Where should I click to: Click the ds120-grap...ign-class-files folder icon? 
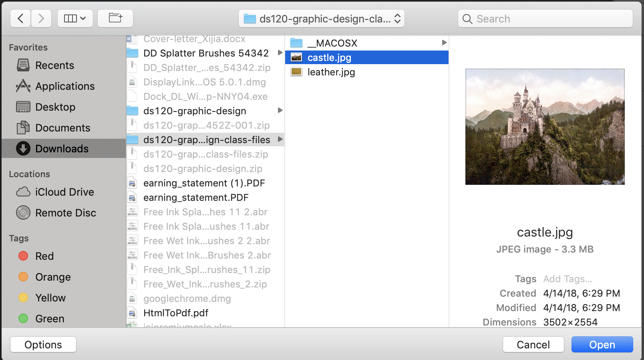[x=132, y=140]
